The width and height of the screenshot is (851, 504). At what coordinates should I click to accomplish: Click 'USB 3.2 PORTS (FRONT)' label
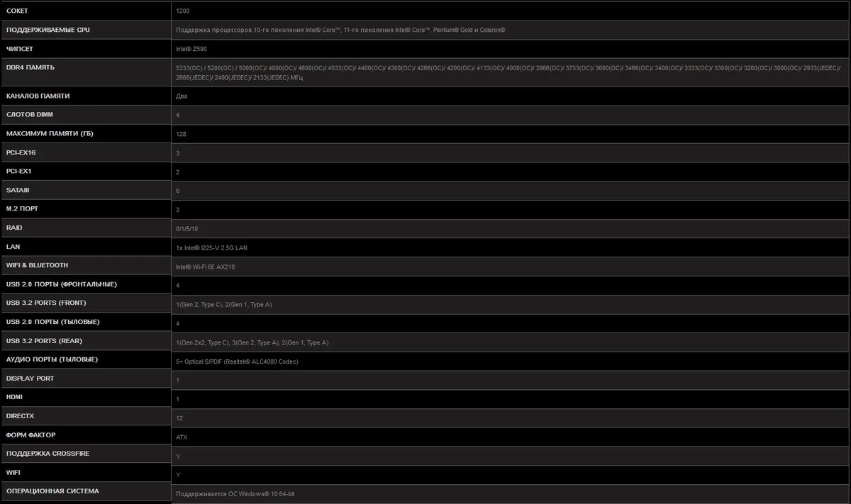47,303
